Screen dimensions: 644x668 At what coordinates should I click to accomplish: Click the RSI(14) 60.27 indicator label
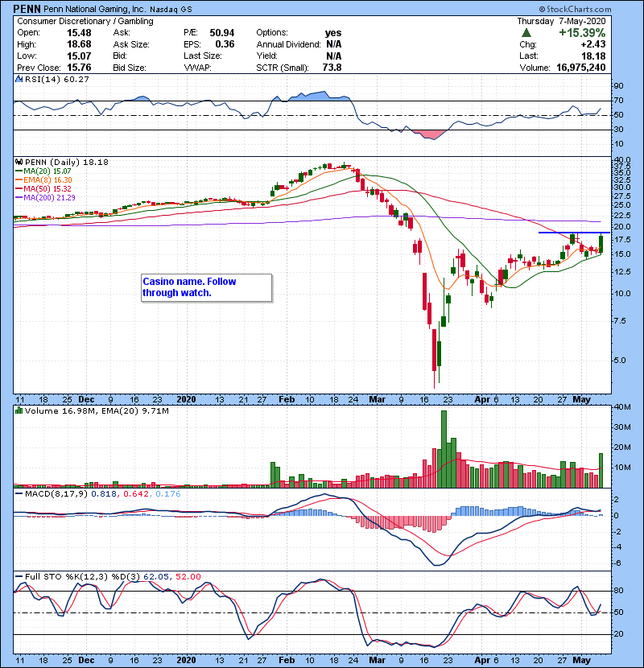[57, 79]
